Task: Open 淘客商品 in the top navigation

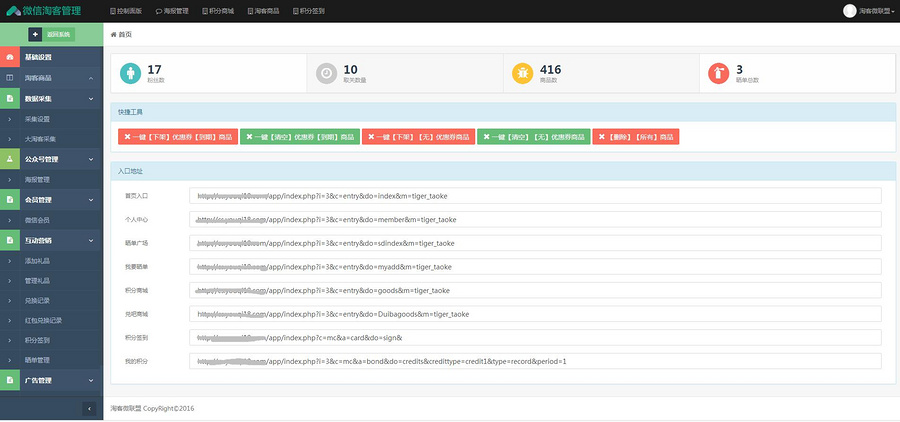Action: pos(263,11)
